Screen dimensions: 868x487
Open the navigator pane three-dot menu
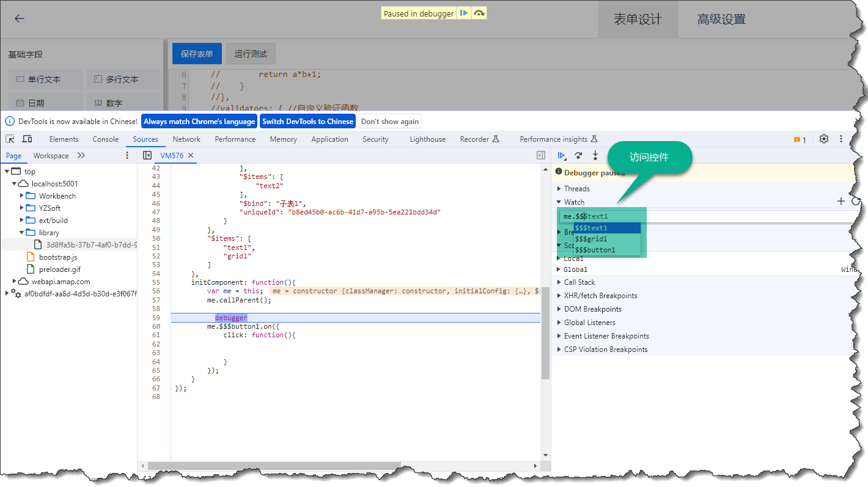[x=127, y=155]
